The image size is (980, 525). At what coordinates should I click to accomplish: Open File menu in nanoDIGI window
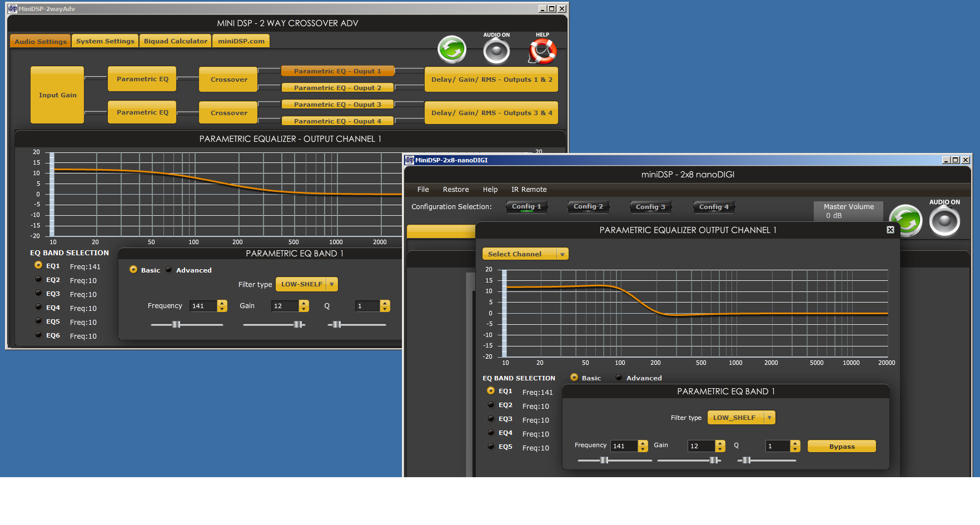click(x=423, y=190)
